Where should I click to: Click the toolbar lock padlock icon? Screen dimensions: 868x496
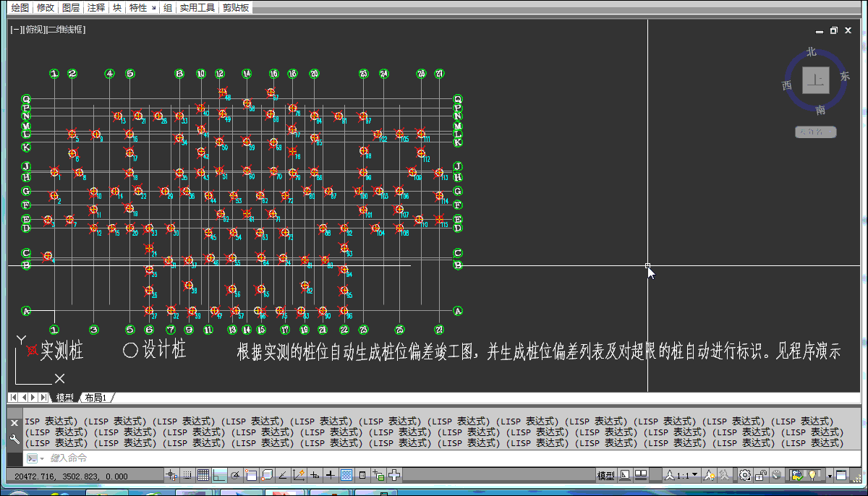pos(762,475)
